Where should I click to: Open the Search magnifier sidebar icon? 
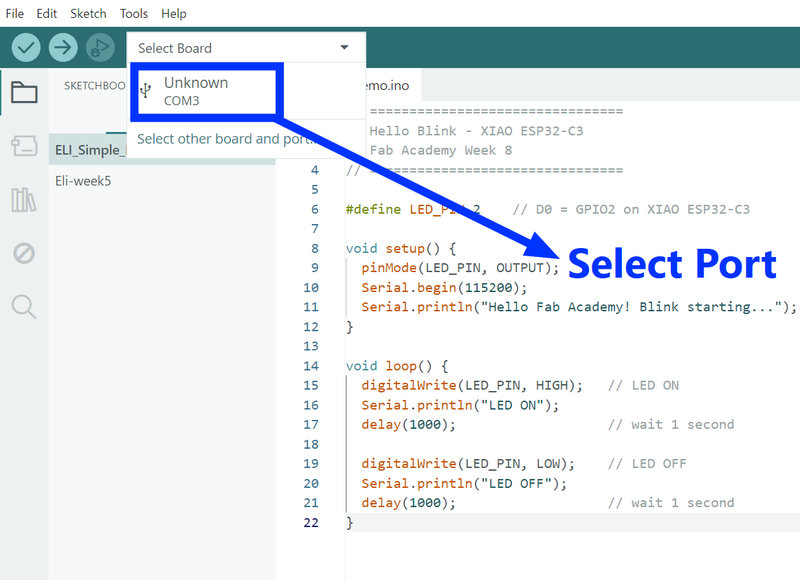(x=24, y=307)
